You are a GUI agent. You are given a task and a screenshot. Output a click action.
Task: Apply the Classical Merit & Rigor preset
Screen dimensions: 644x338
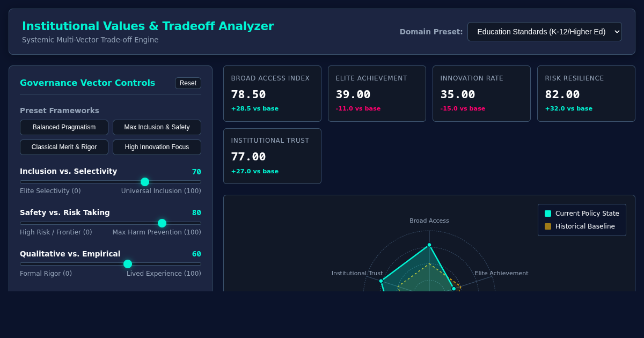64,147
